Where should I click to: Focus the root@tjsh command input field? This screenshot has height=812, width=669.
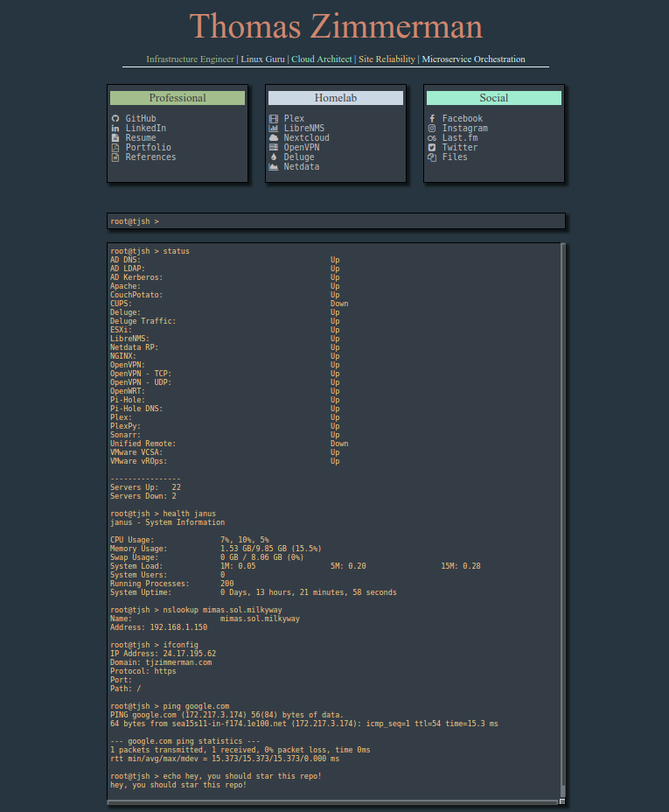click(336, 221)
